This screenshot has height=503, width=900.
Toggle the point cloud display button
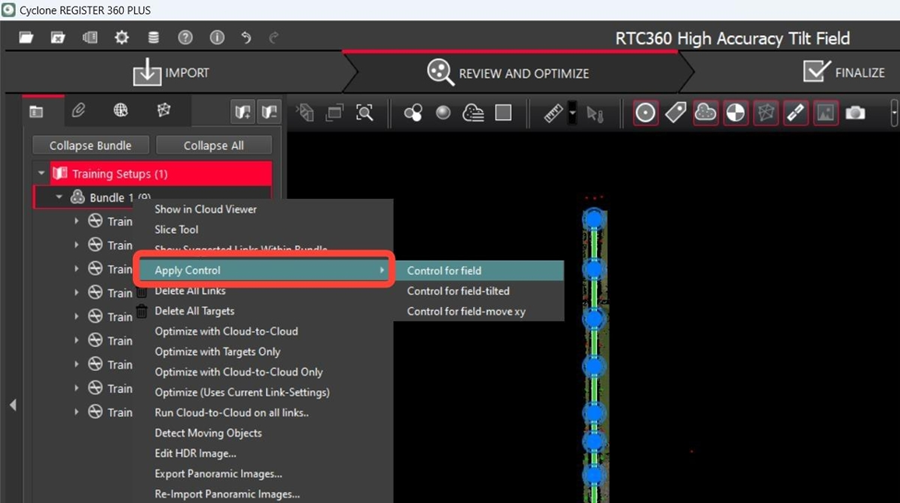(705, 113)
